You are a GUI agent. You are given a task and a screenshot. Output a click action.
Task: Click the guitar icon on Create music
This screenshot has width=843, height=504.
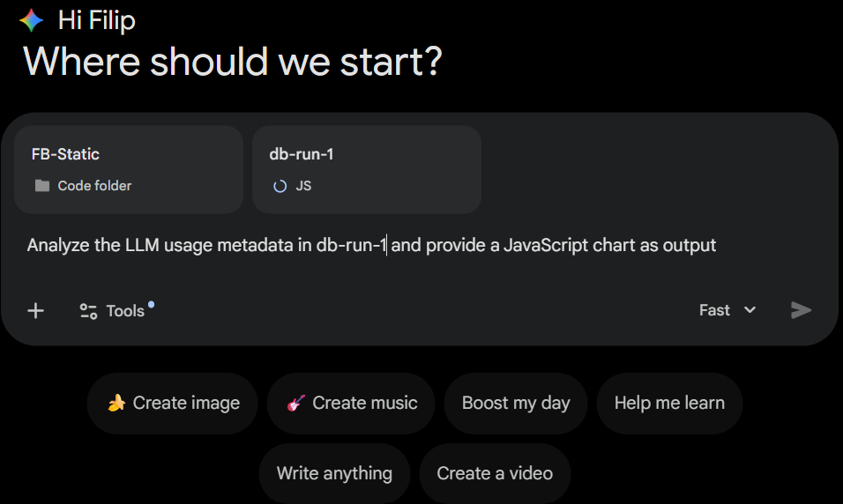295,404
